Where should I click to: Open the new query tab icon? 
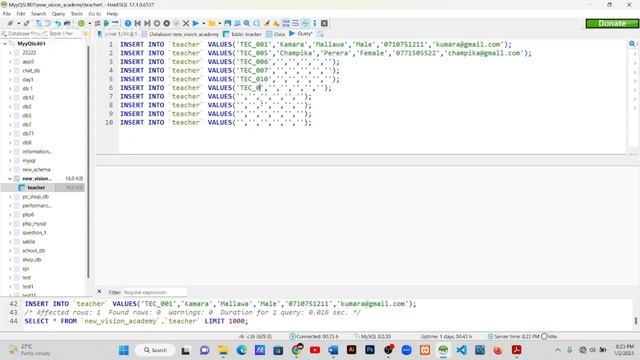320,34
